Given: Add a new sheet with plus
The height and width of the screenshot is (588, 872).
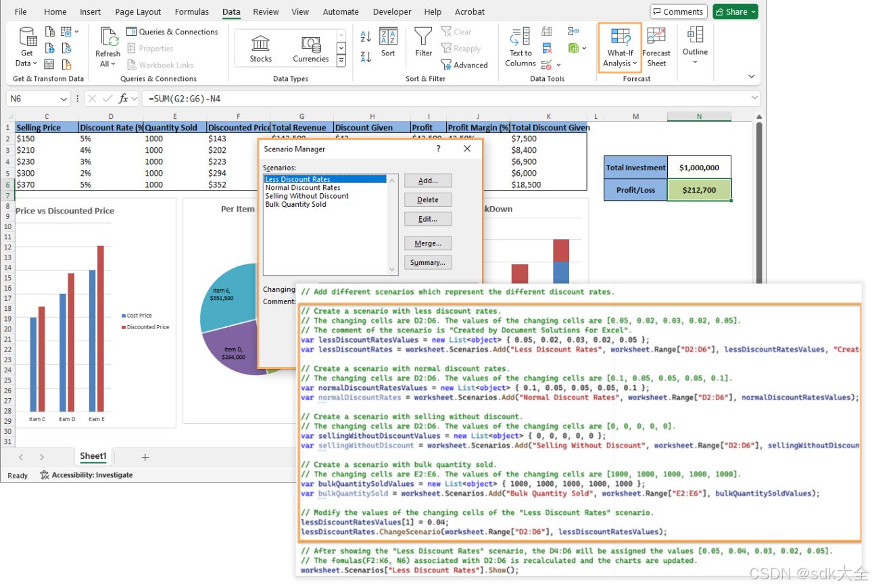Looking at the screenshot, I should (145, 457).
